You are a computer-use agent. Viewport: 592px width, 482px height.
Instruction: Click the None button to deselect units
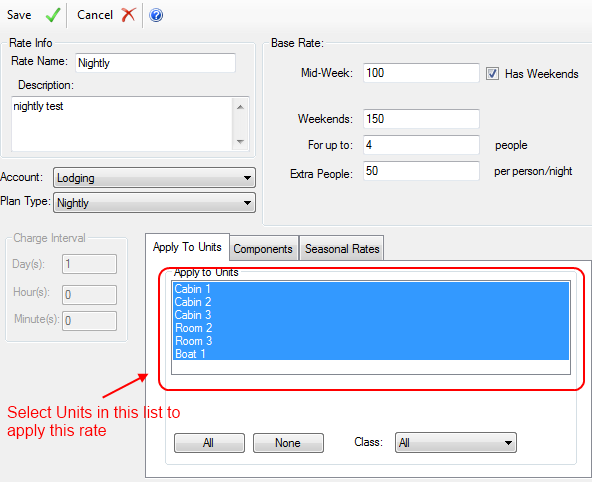[288, 443]
